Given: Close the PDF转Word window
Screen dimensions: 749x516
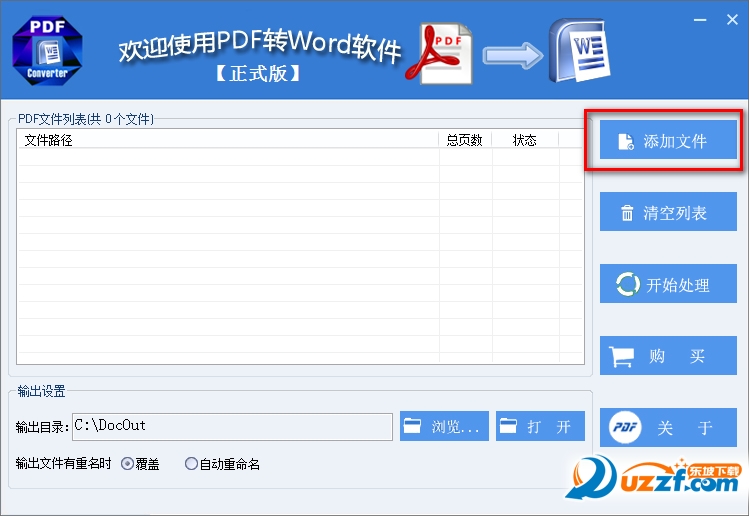Looking at the screenshot, I should coord(732,20).
